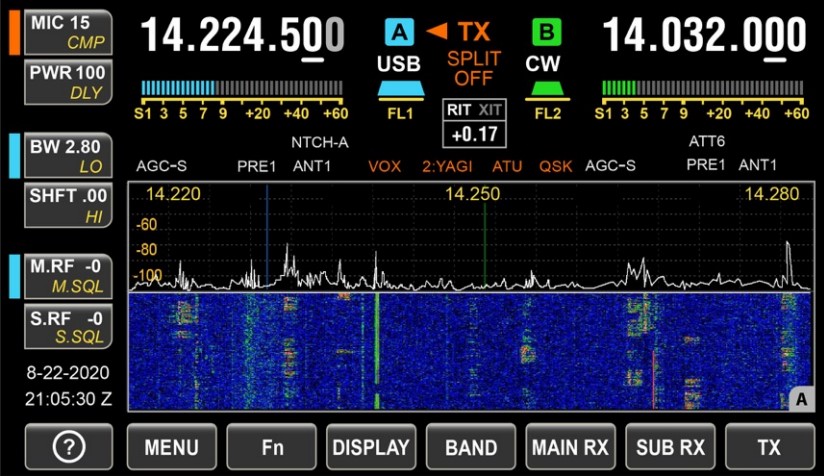This screenshot has height=476, width=824.
Task: Click VFO A S-meter bar
Action: click(242, 87)
